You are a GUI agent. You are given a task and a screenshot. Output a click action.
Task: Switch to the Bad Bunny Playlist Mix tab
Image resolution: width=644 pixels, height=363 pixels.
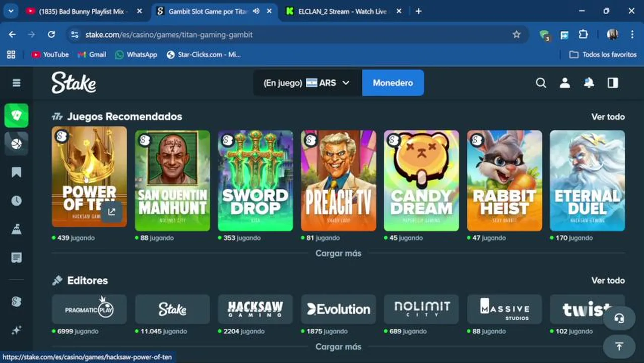(84, 11)
